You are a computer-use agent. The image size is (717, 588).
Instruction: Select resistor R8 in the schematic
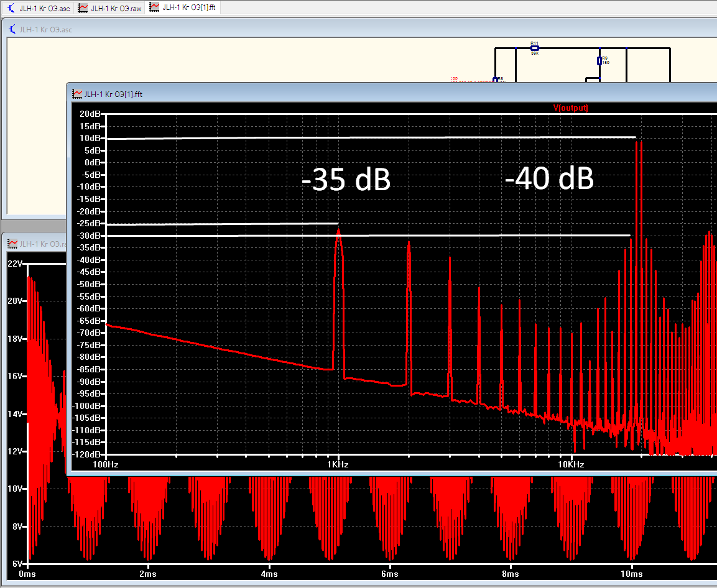[x=496, y=80]
